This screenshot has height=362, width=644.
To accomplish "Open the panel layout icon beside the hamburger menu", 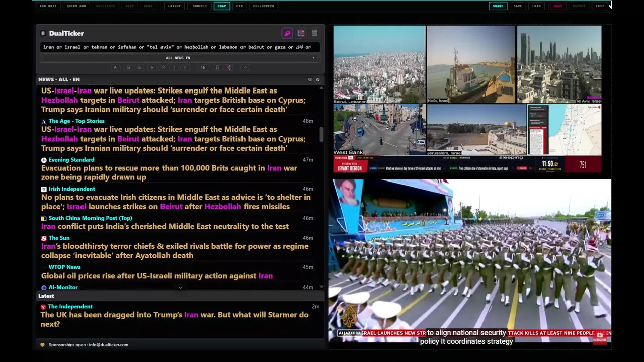I will [x=301, y=33].
